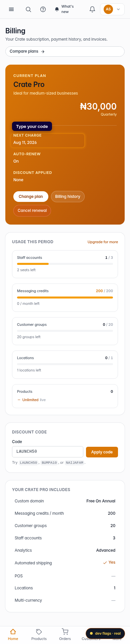This screenshot has height=644, width=130.
Task: Click the POS feature row
Action: pos(65,576)
